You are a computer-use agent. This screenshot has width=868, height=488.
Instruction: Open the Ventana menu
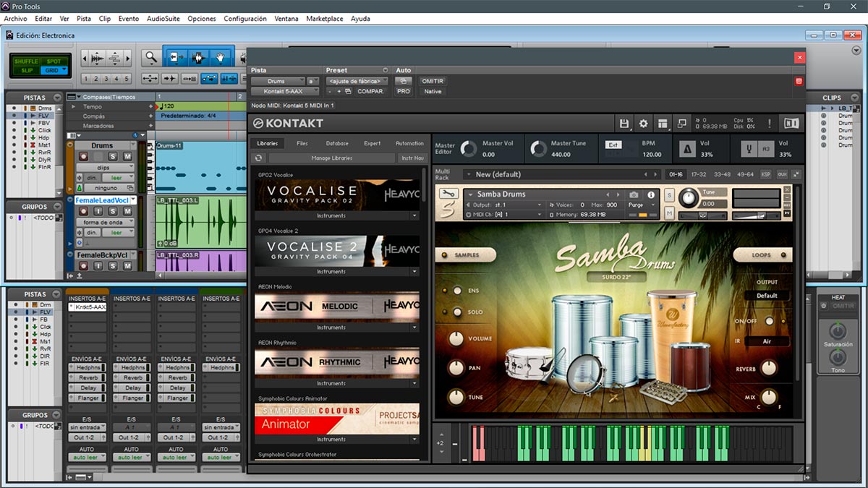click(286, 19)
